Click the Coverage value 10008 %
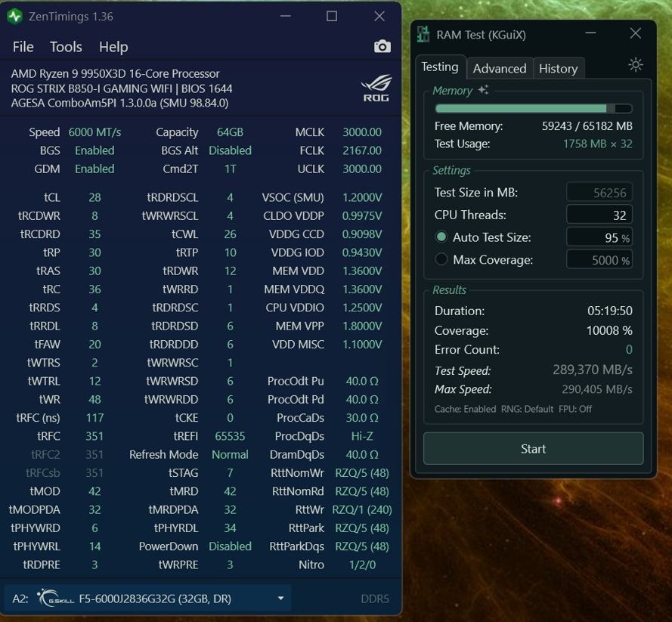Image resolution: width=672 pixels, height=622 pixels. pyautogui.click(x=609, y=330)
